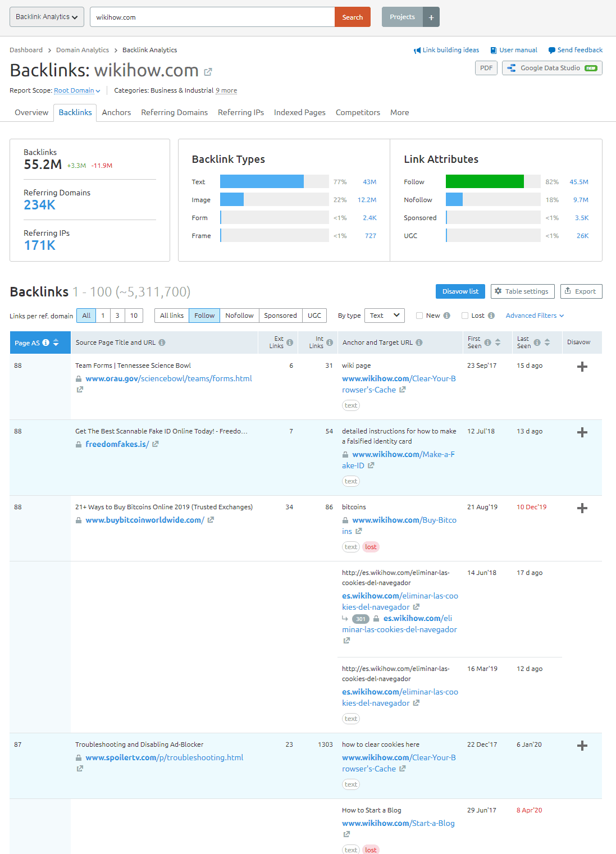Open the By type Text dropdown
Screen dimensions: 616x854
[384, 316]
